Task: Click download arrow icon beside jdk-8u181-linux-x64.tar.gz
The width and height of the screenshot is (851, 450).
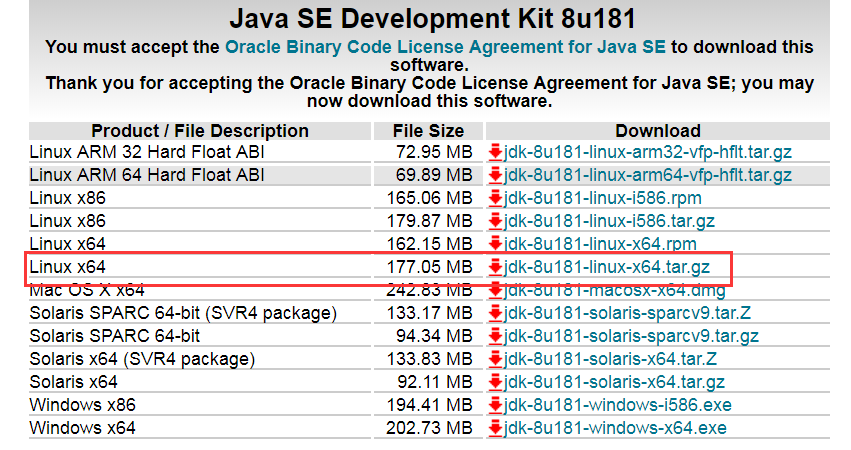Action: 495,267
